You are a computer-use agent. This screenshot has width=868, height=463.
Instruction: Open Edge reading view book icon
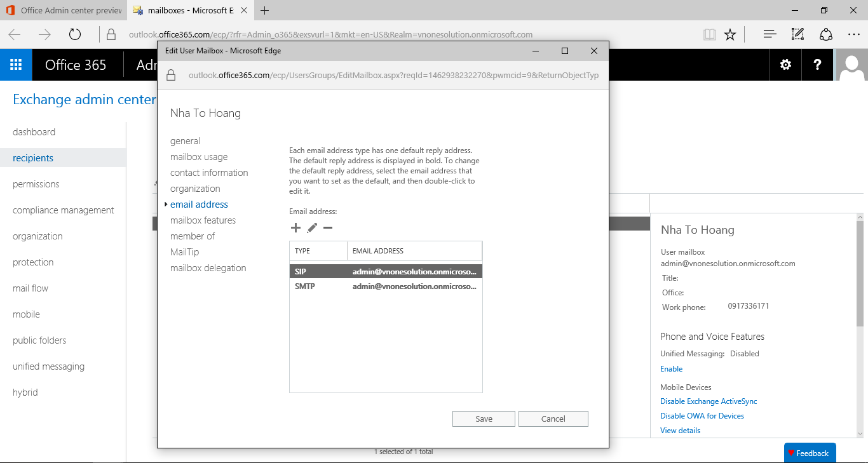pyautogui.click(x=709, y=34)
